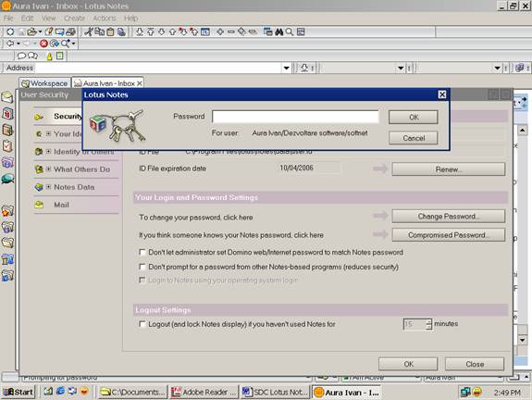Click Close button in User Security dialog
This screenshot has width=532, height=400.
(475, 364)
